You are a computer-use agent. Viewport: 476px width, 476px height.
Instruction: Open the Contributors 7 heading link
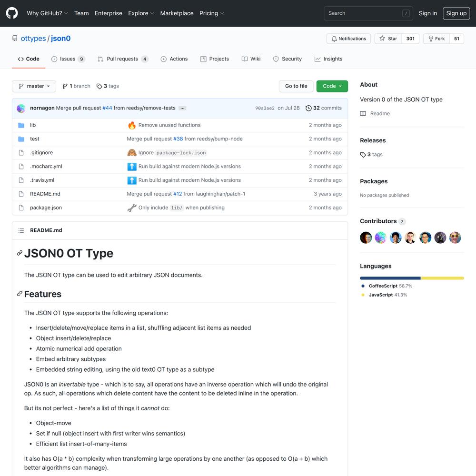pyautogui.click(x=383, y=221)
